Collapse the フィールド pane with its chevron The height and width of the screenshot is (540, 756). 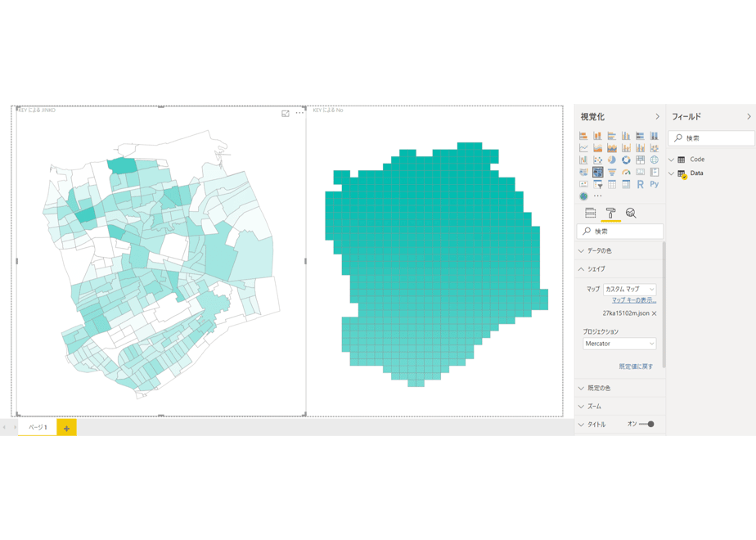(749, 117)
